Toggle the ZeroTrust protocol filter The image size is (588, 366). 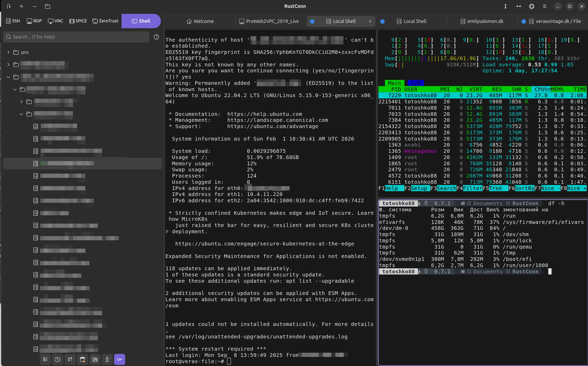pyautogui.click(x=105, y=21)
